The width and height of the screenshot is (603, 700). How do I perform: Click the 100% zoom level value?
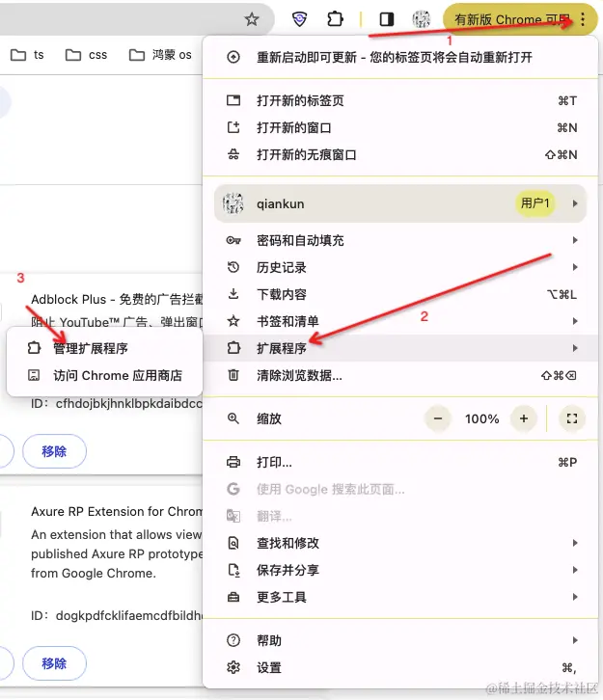pyautogui.click(x=481, y=418)
